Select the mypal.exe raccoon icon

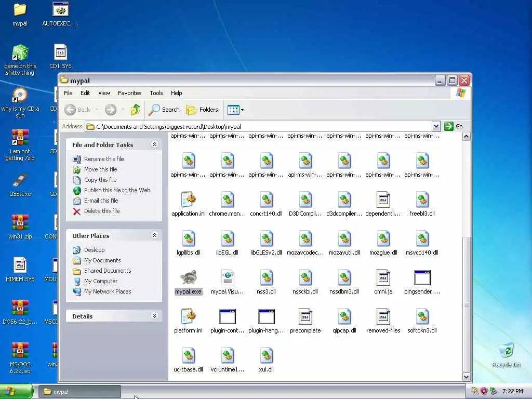coord(188,277)
